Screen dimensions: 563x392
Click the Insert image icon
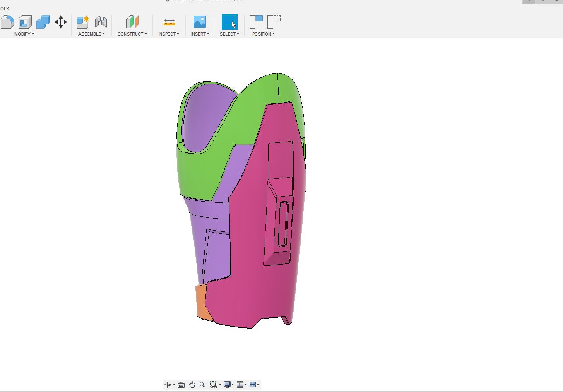(x=200, y=22)
